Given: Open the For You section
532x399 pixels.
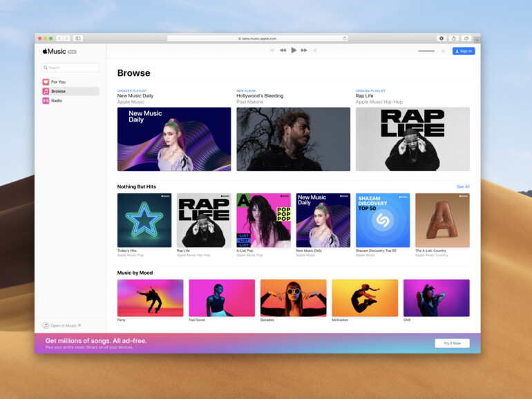Looking at the screenshot, I should pos(70,81).
